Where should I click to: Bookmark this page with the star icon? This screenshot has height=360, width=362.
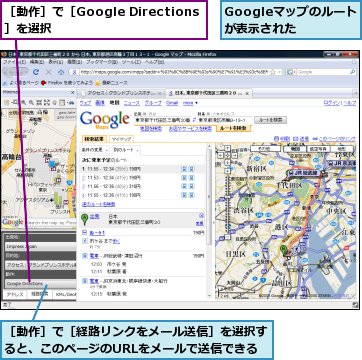[x=273, y=72]
